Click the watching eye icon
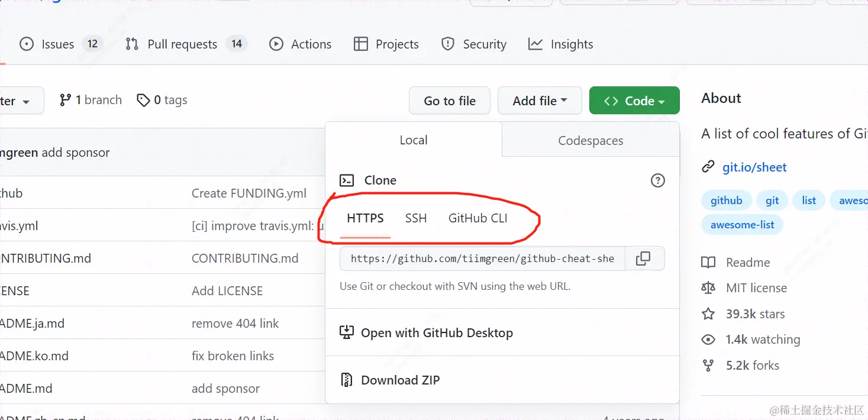The width and height of the screenshot is (868, 420). tap(708, 340)
